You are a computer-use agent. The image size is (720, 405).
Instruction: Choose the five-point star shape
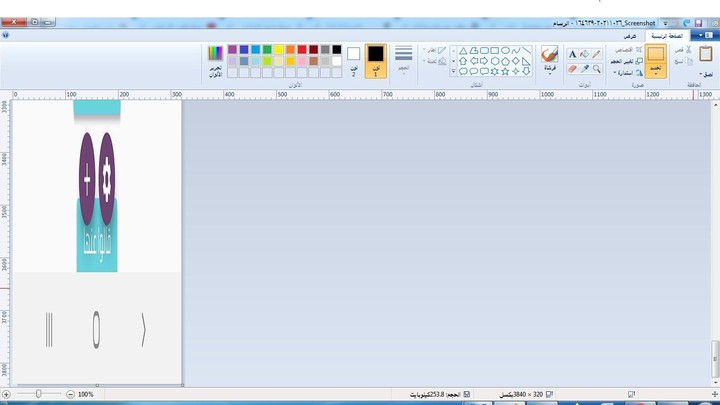pyautogui.click(x=505, y=72)
